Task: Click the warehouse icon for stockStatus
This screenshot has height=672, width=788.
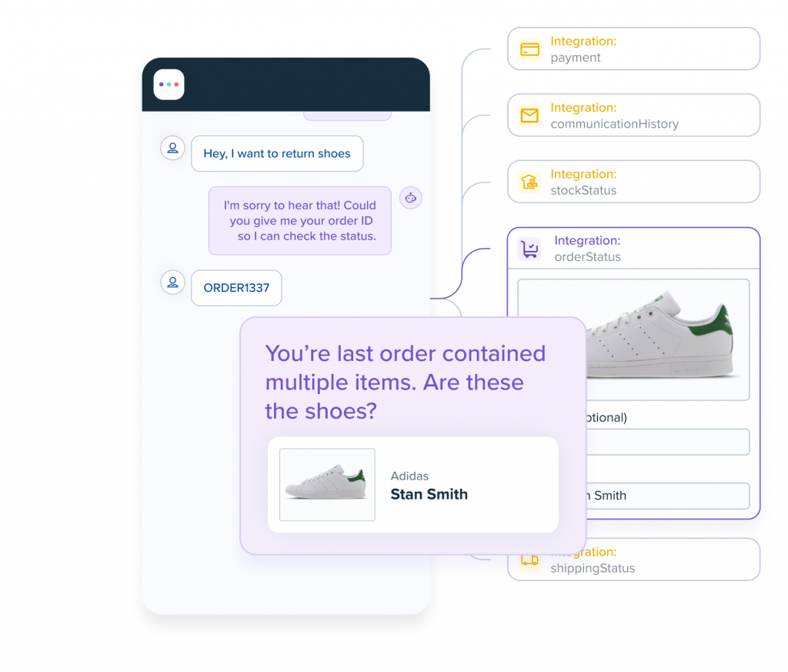Action: 529,182
